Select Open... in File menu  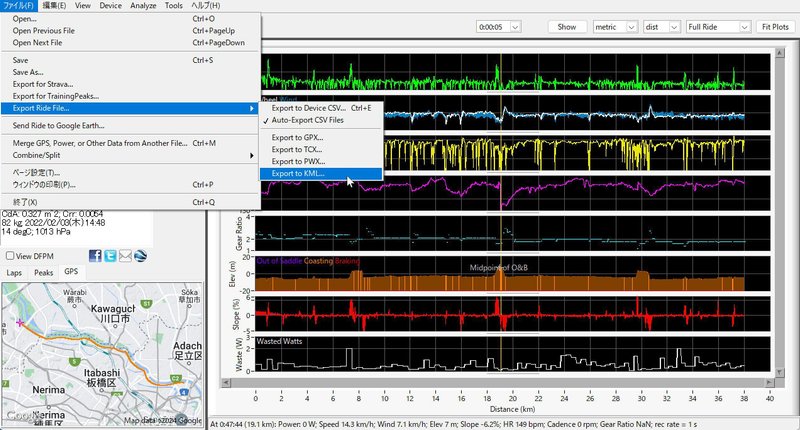click(131, 19)
